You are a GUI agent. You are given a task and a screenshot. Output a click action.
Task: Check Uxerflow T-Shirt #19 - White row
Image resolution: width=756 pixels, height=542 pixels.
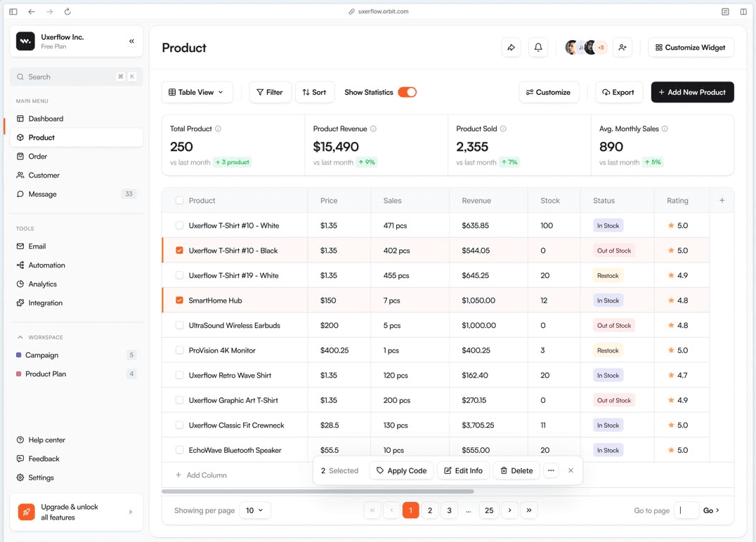(179, 276)
